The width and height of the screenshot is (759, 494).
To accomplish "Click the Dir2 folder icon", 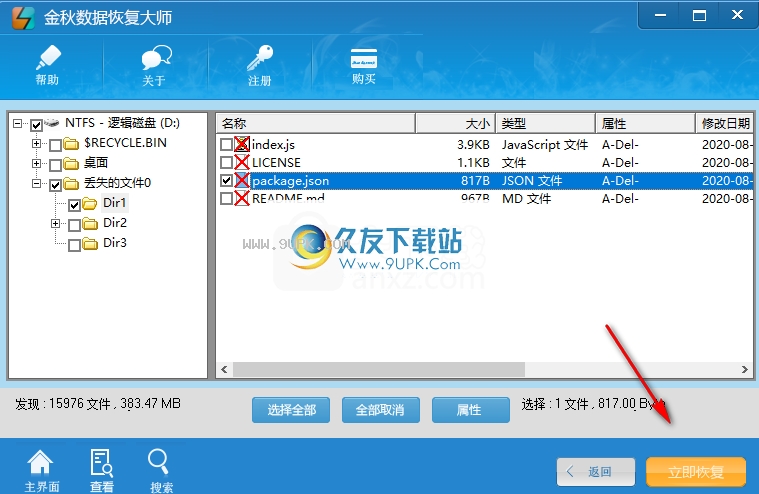I will 90,223.
